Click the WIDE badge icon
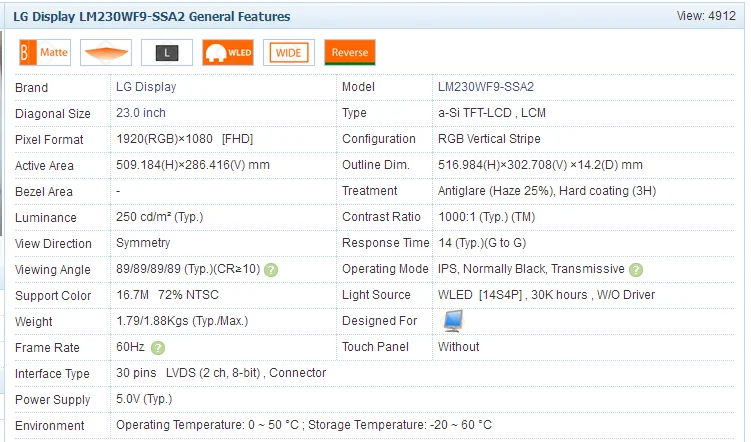The image size is (751, 442). [x=289, y=52]
